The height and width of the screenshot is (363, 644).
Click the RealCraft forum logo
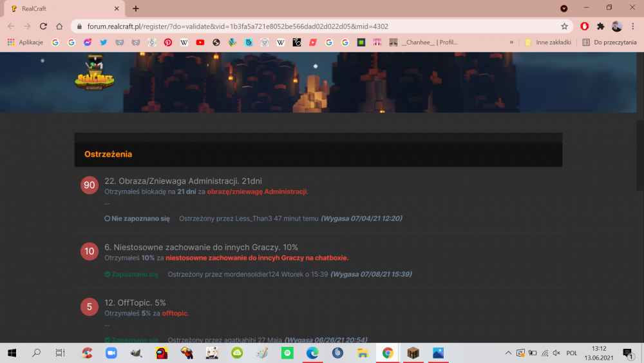pyautogui.click(x=94, y=74)
